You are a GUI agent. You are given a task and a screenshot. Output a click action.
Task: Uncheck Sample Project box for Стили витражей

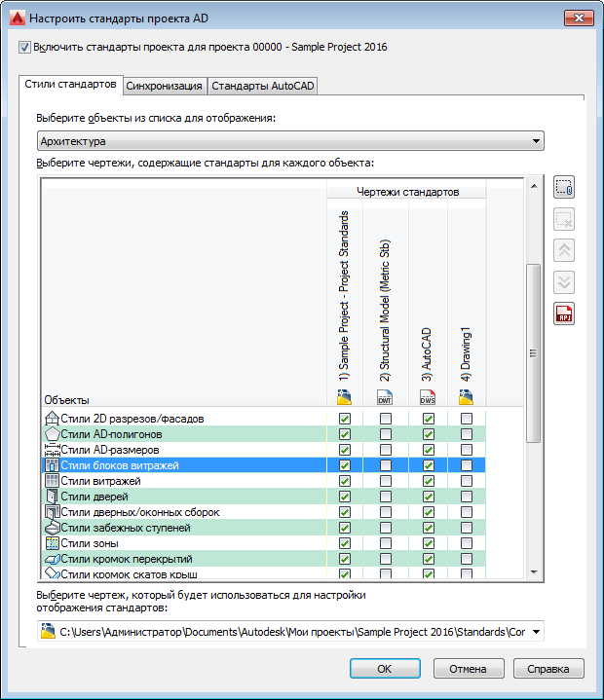tap(345, 481)
